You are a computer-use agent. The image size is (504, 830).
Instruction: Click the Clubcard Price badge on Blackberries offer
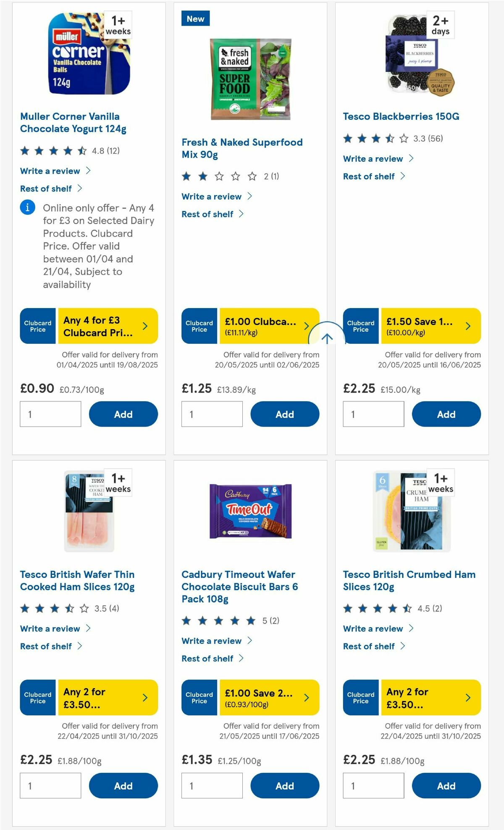coord(360,326)
